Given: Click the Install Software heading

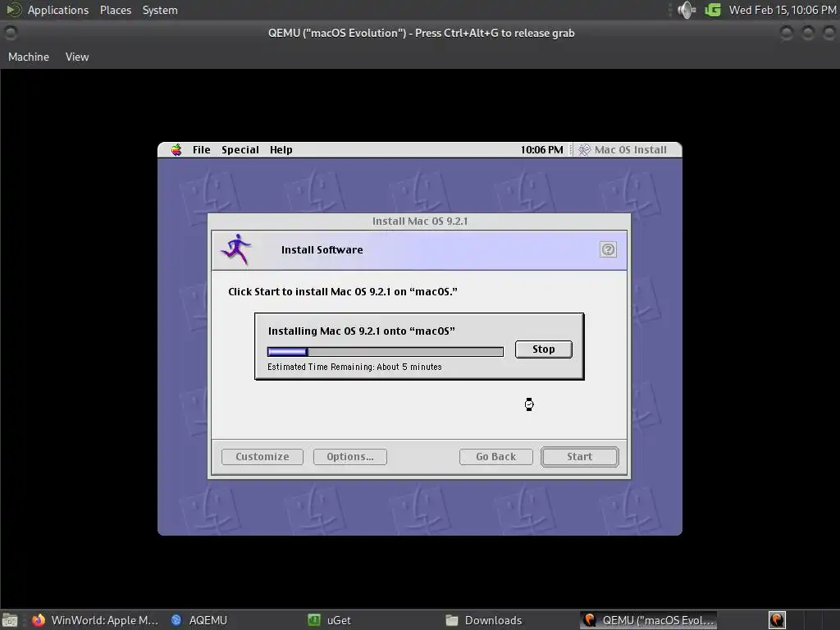Looking at the screenshot, I should click(x=322, y=249).
